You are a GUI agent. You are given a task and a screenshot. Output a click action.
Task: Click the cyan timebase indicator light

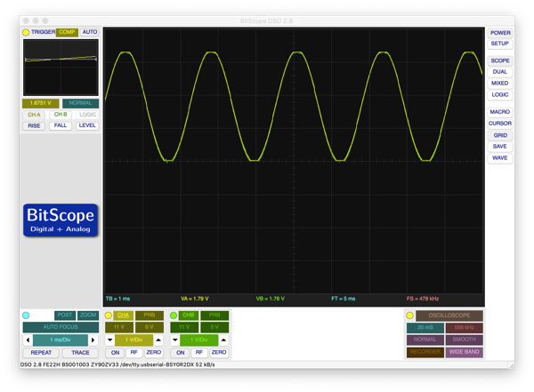tap(26, 316)
